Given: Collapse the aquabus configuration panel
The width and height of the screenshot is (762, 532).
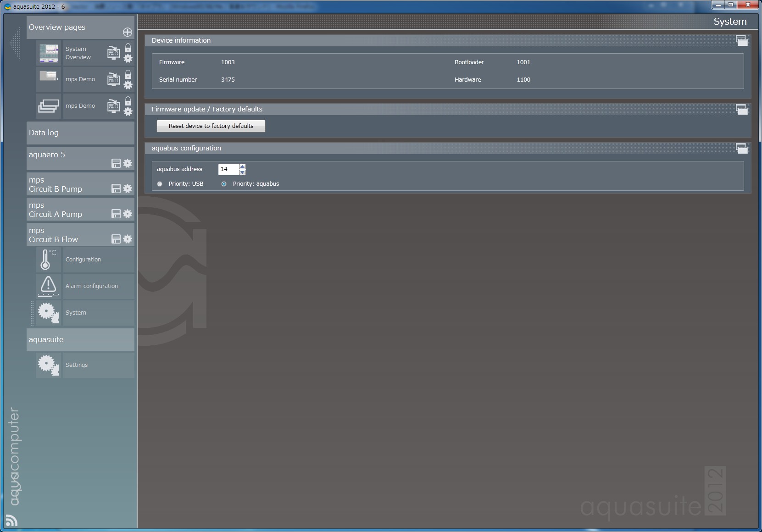Looking at the screenshot, I should point(741,148).
